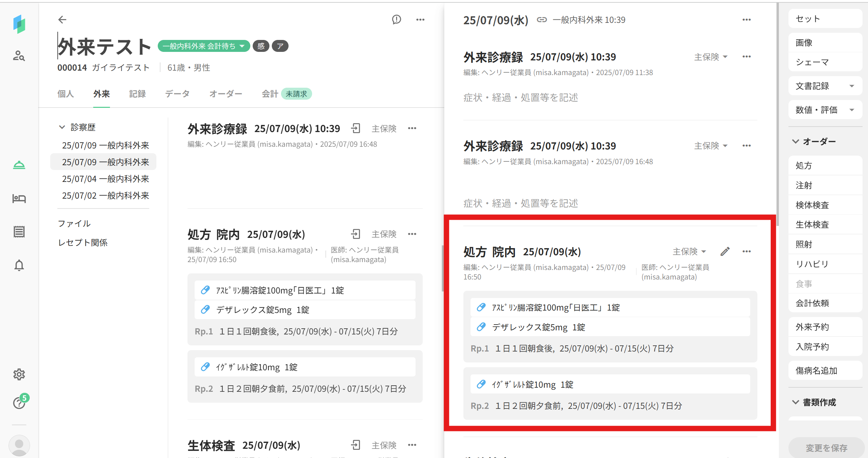
Task: Open notifications bell icon
Action: coord(19,265)
